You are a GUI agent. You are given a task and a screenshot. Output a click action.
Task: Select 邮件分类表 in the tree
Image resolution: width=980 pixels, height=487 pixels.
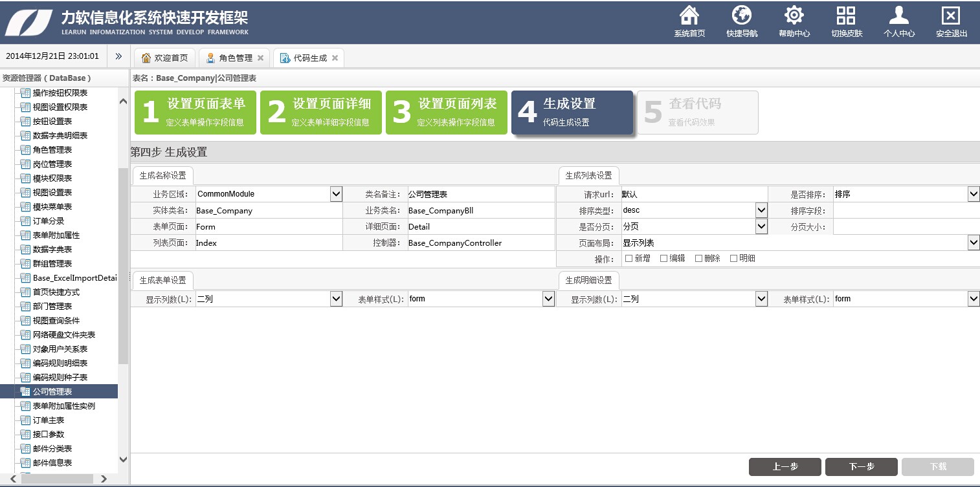coord(52,448)
